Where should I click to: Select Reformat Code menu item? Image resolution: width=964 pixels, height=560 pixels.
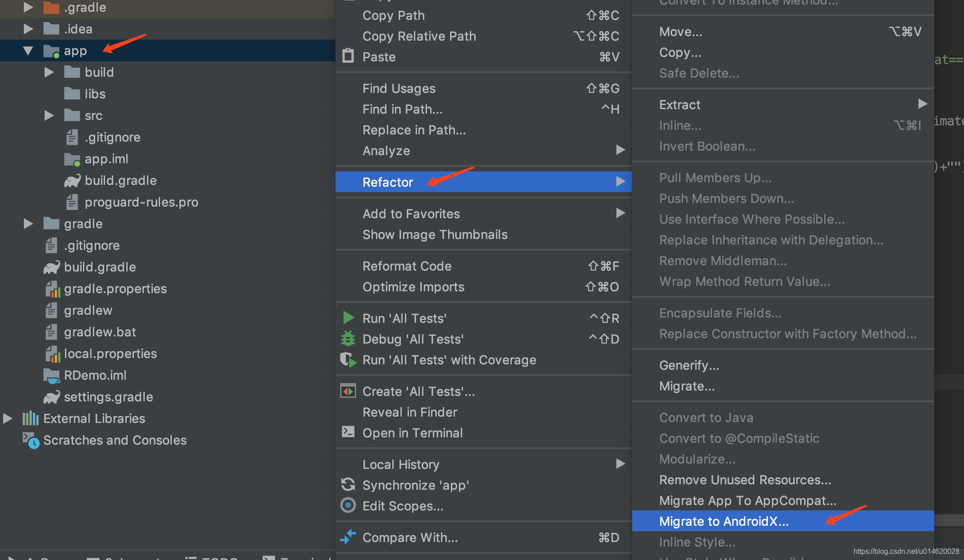[x=483, y=266]
